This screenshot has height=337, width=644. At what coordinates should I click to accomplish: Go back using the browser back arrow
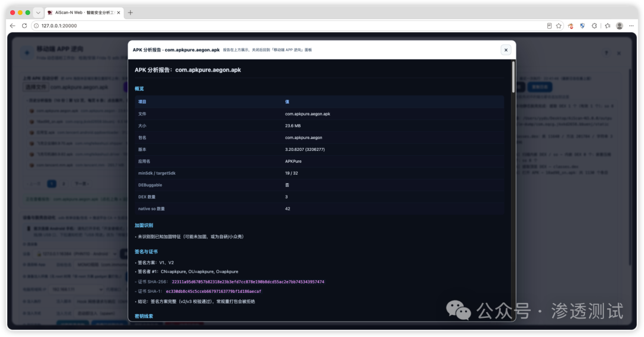click(x=13, y=26)
